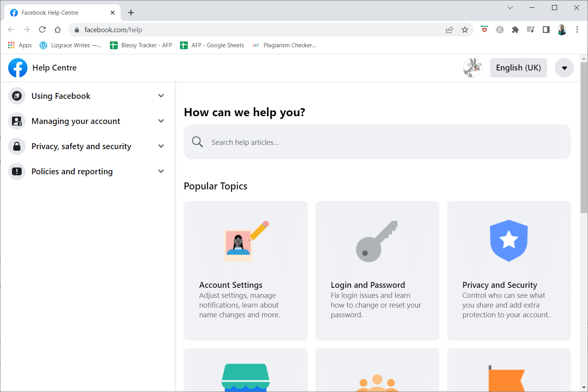Select Using Facebook menu label
Screen dimensions: 588x392
[61, 96]
